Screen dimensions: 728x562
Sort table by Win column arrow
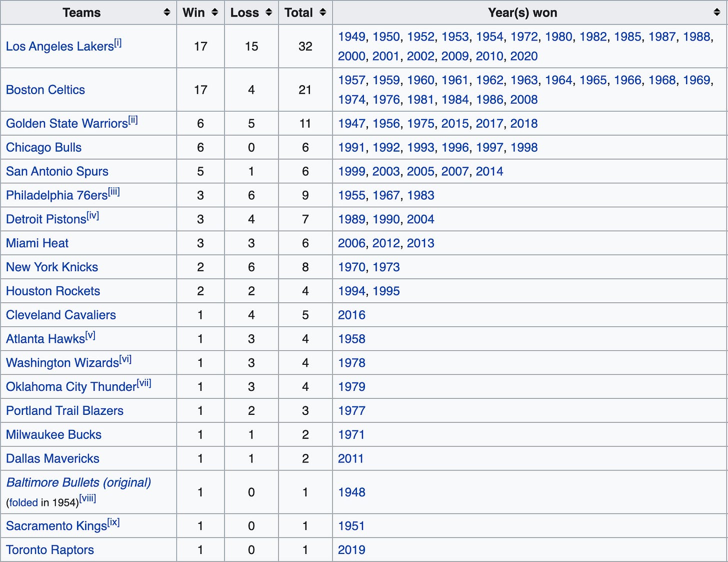coord(215,13)
